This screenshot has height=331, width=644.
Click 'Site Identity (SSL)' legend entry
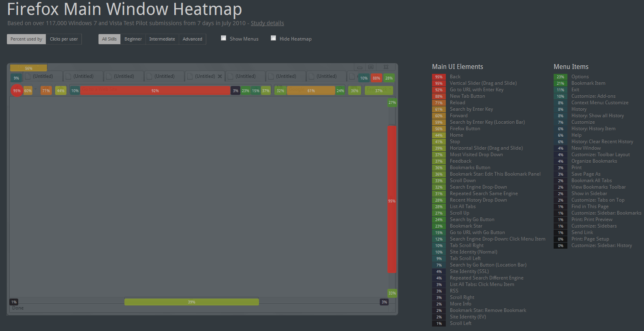(x=469, y=271)
